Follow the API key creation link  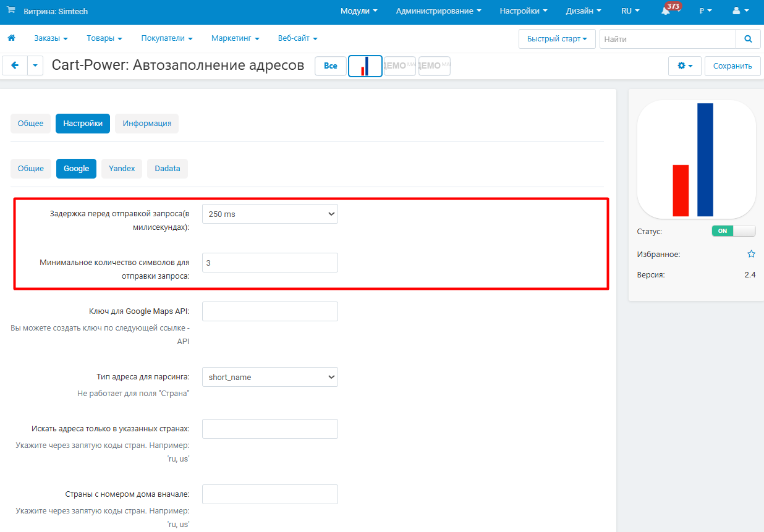(183, 341)
